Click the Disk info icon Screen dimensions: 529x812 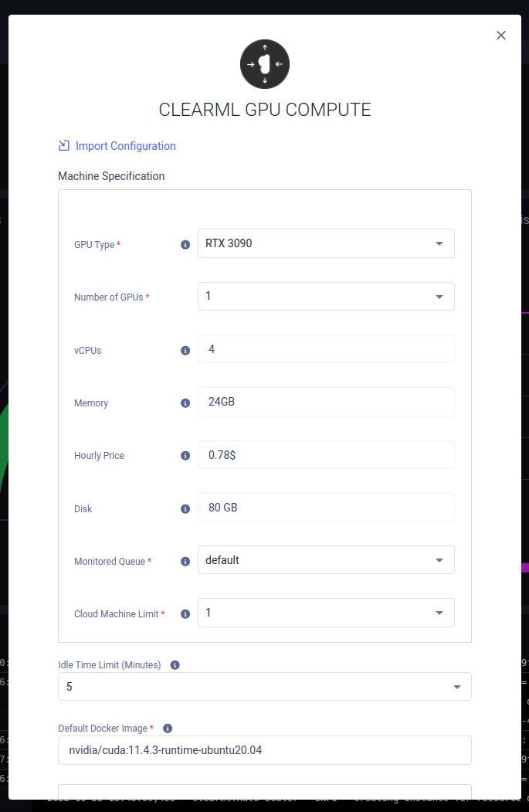185,509
